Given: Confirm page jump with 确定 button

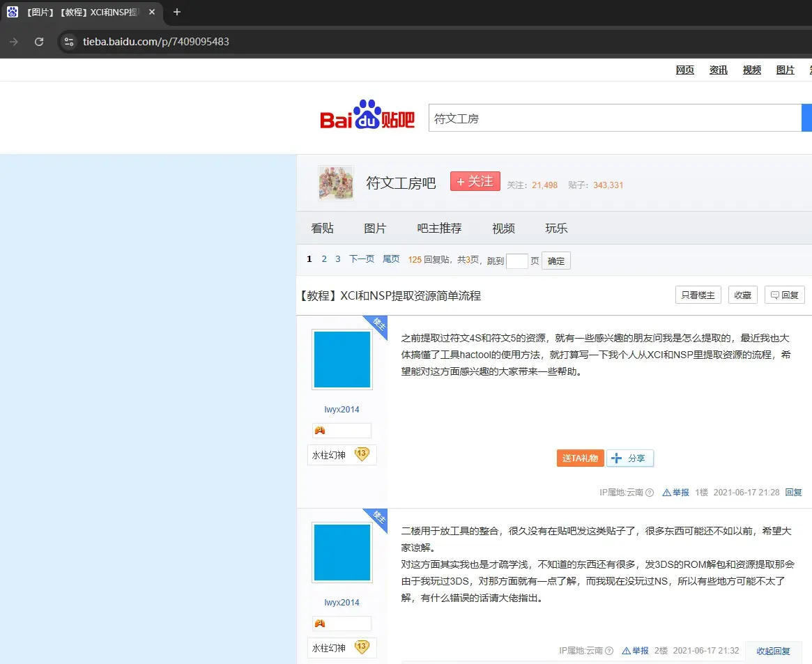Looking at the screenshot, I should (x=556, y=261).
